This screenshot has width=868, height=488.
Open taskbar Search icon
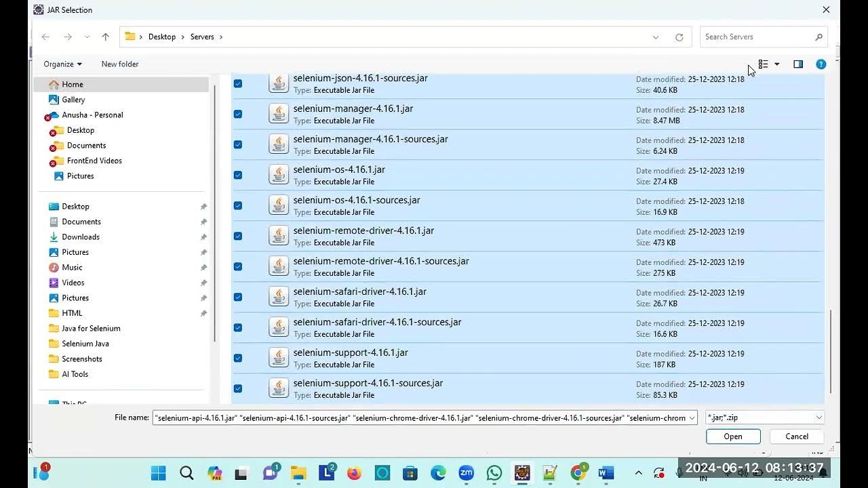[186, 473]
